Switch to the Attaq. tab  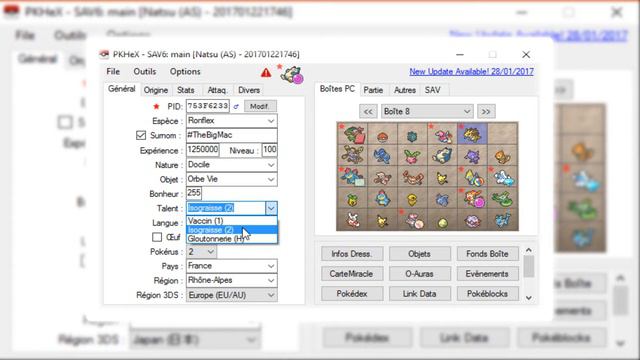click(x=217, y=90)
